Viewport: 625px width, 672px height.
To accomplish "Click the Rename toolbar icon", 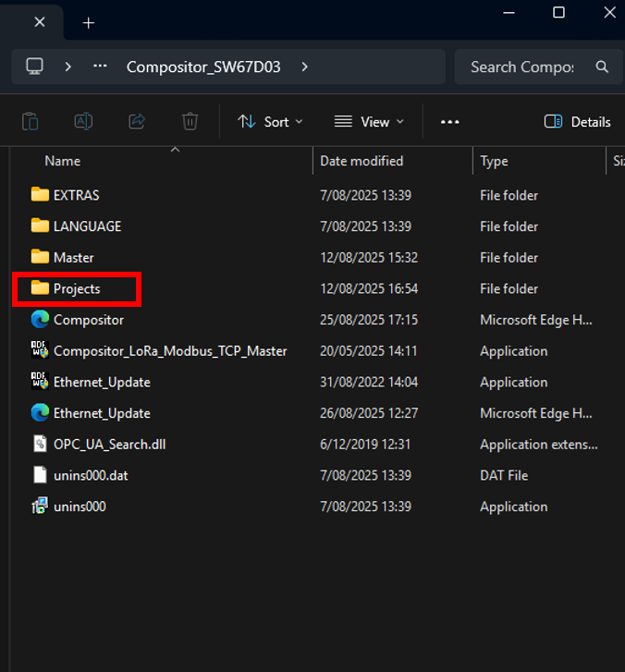I will (83, 122).
